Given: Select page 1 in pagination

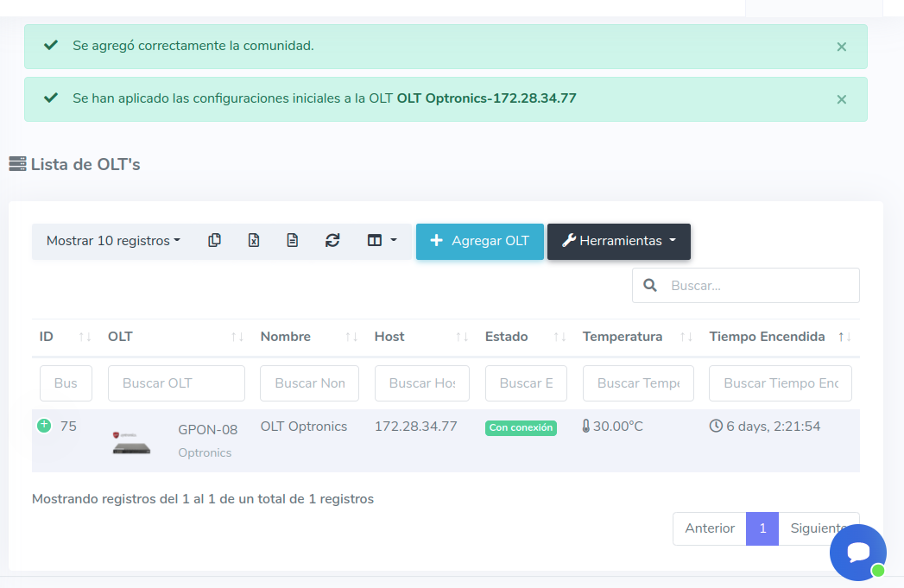Looking at the screenshot, I should pyautogui.click(x=762, y=528).
